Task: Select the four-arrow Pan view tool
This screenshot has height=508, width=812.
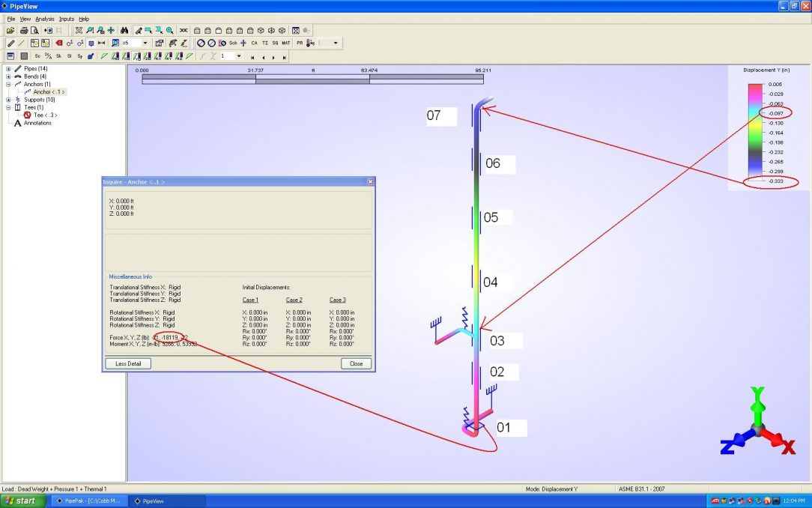Action: (x=111, y=31)
